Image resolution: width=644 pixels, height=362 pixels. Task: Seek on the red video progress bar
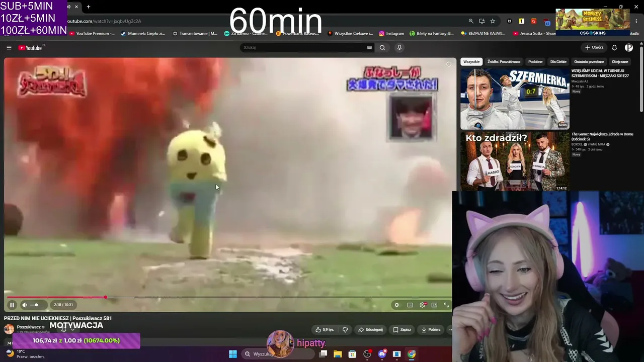point(228,297)
